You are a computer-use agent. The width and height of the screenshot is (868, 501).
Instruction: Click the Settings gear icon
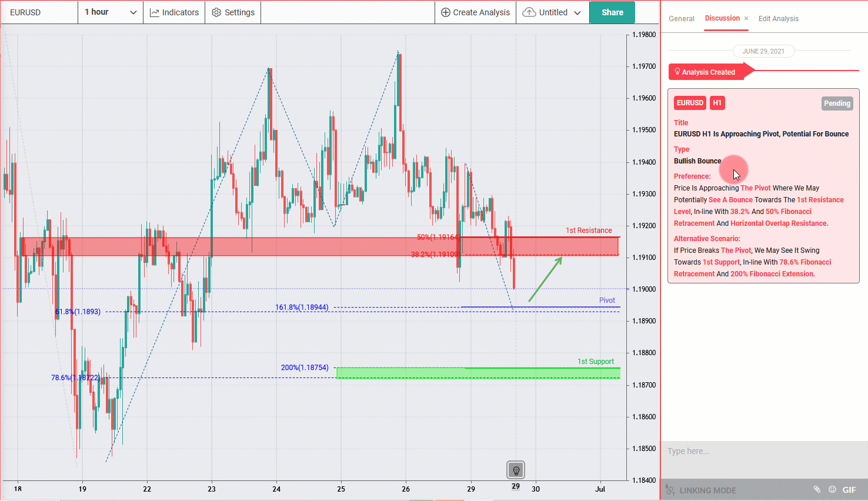click(x=216, y=12)
